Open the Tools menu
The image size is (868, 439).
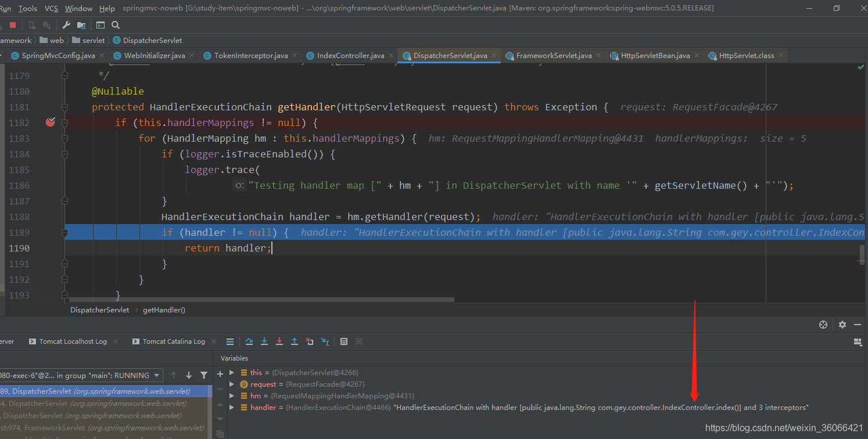click(x=27, y=8)
